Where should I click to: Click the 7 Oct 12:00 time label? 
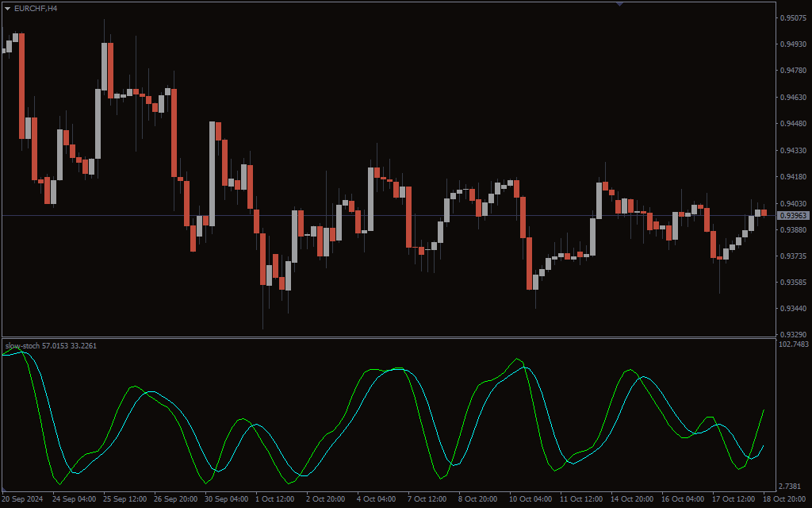pyautogui.click(x=428, y=499)
